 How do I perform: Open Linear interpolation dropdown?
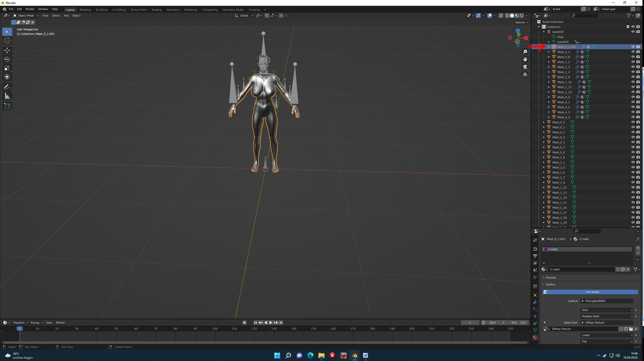point(607,335)
